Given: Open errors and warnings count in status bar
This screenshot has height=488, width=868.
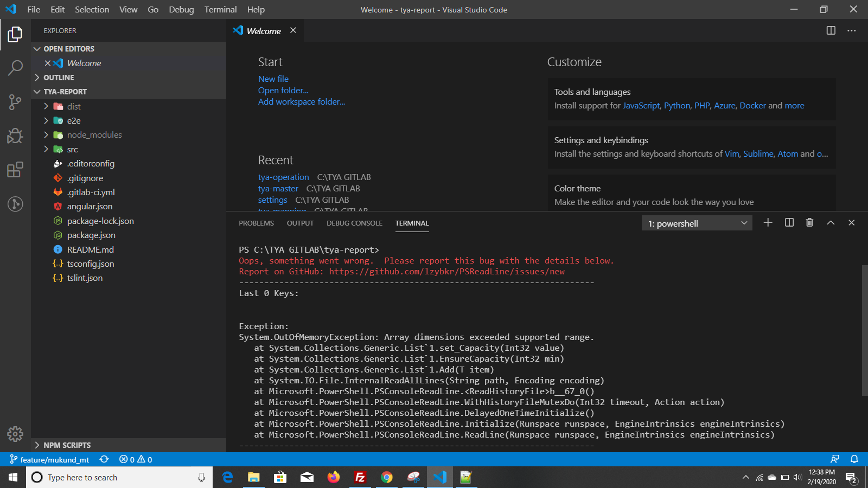Looking at the screenshot, I should (136, 459).
